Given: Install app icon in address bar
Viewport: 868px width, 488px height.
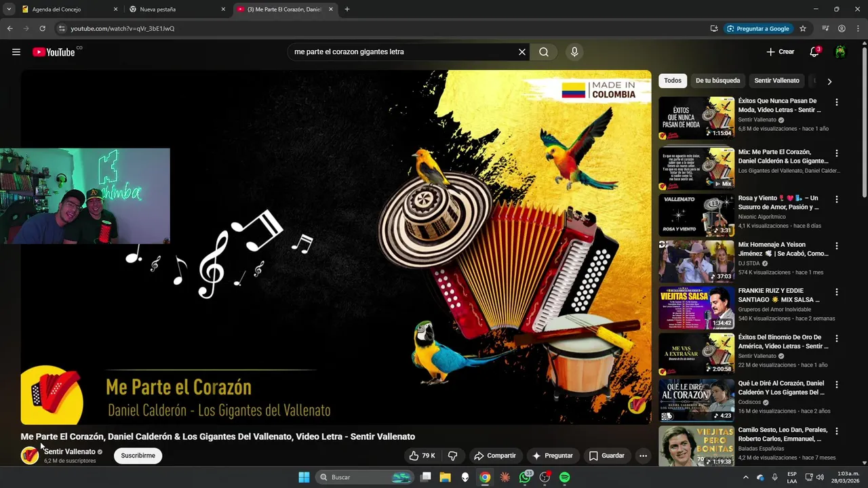Looking at the screenshot, I should 714,28.
